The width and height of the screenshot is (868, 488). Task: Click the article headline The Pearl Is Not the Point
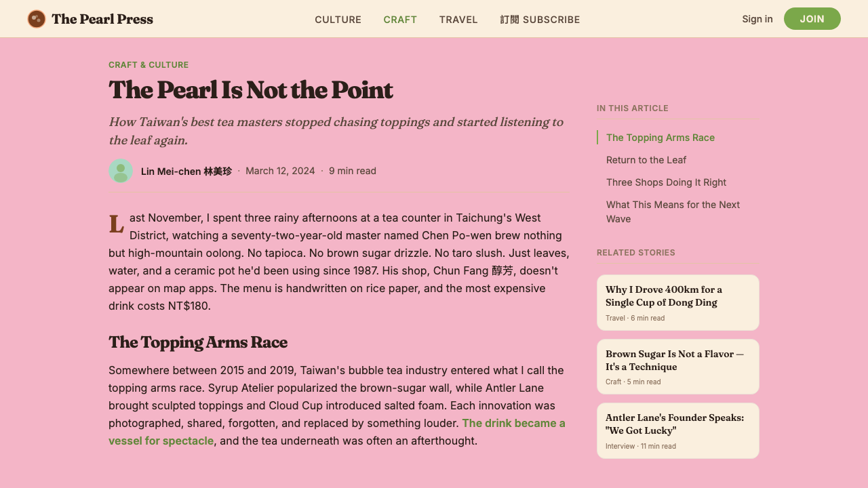coord(251,90)
